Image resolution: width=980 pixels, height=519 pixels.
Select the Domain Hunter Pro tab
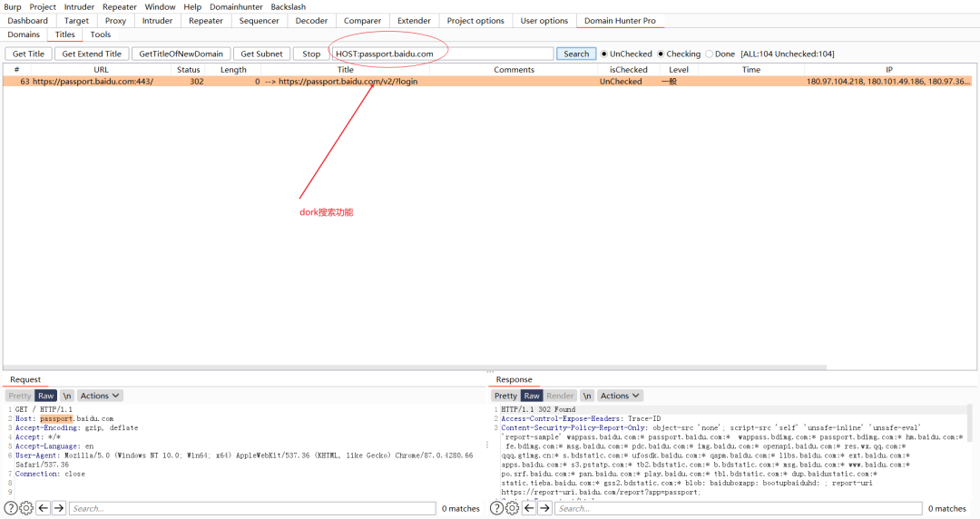point(620,21)
